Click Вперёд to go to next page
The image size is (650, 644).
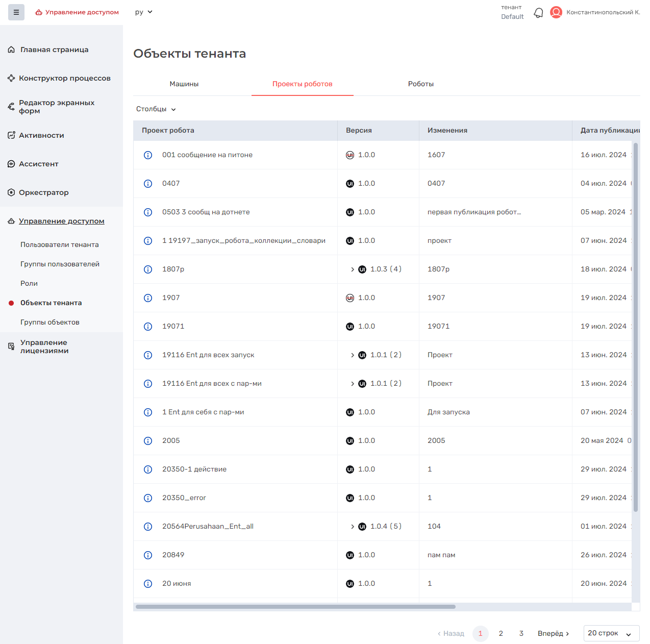pyautogui.click(x=553, y=633)
